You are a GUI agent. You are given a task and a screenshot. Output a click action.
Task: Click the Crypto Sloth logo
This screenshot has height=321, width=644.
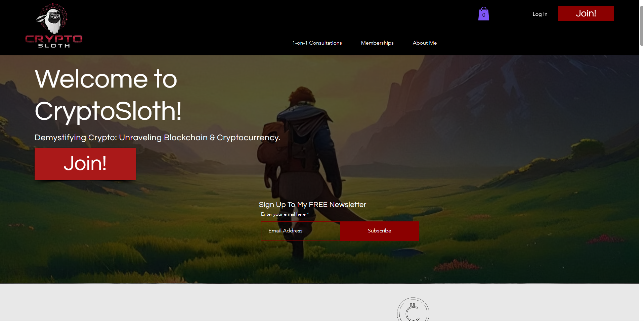54,26
